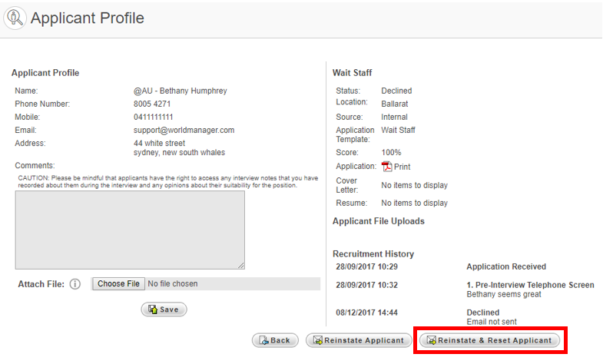Screen dimensions: 603x364
Task: Save the applicant comments
Action: coord(164,309)
